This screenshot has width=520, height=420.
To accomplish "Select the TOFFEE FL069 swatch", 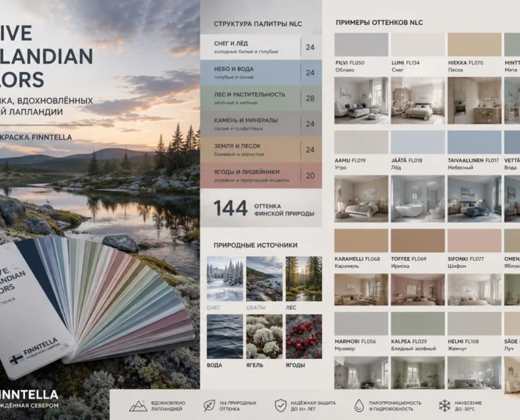I will click(x=418, y=241).
